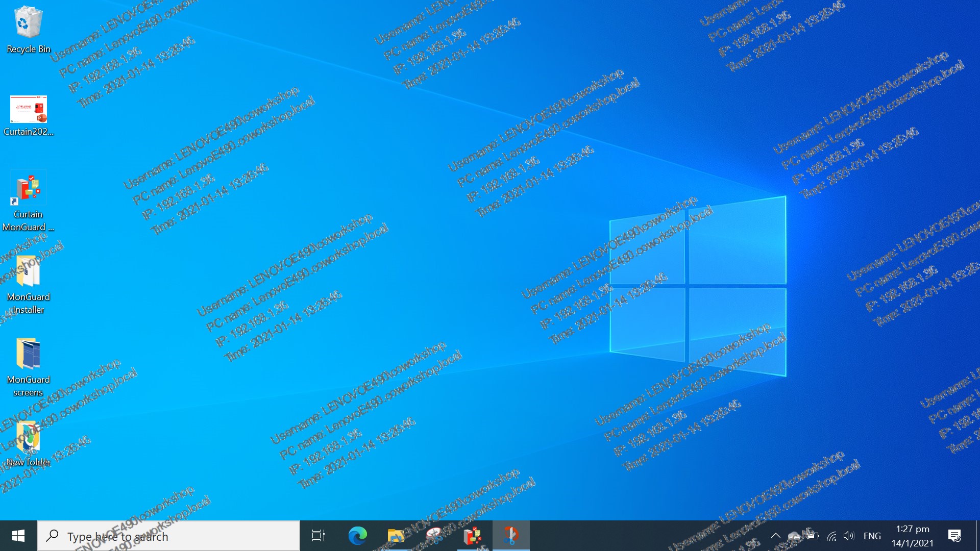
Task: Click the OneDrive cloud icon in tray
Action: point(794,536)
